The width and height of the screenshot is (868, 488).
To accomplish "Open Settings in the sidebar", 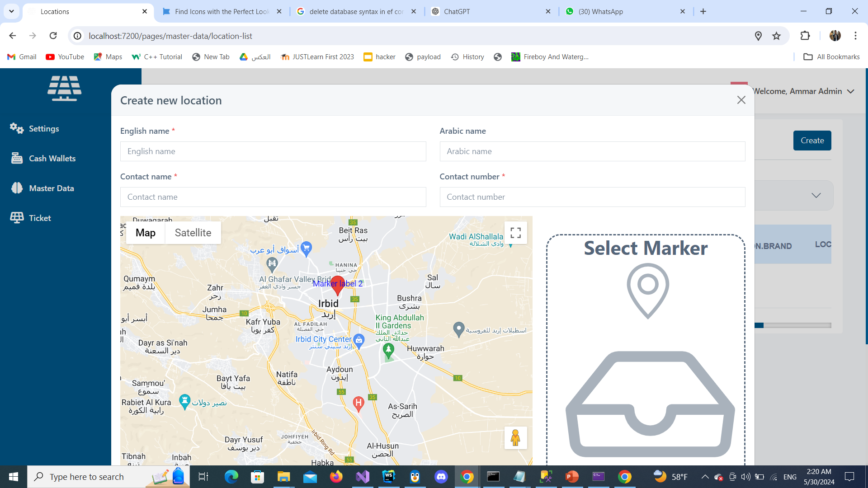I will coord(43,129).
